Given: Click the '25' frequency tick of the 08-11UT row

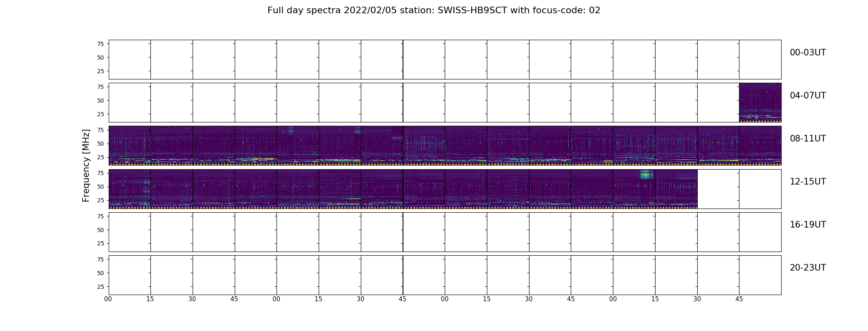Looking at the screenshot, I should (100, 157).
